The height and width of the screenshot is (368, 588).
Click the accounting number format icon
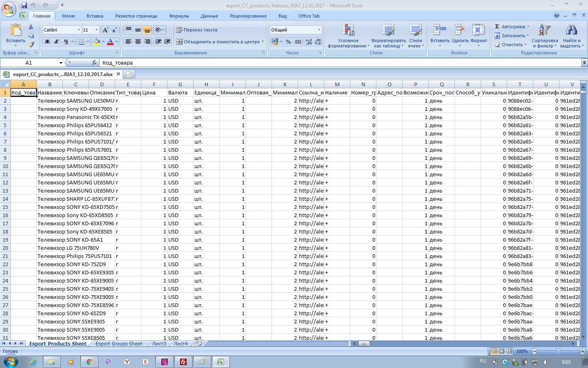(x=275, y=42)
